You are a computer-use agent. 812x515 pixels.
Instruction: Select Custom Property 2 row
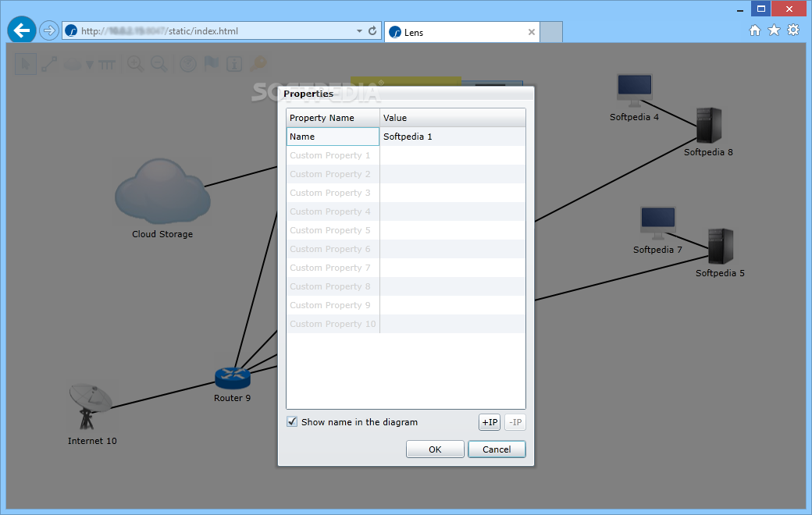(406, 174)
